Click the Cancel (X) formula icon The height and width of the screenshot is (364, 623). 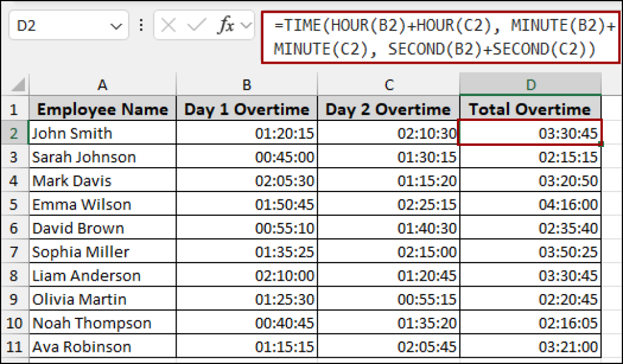pyautogui.click(x=169, y=26)
